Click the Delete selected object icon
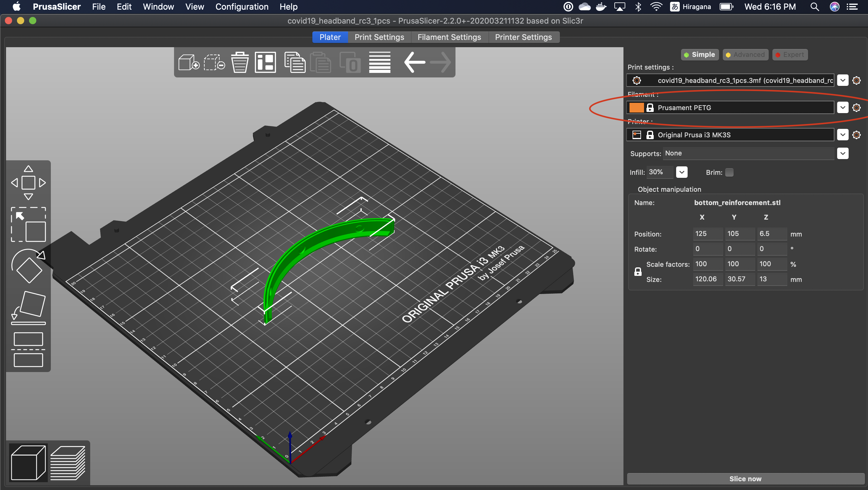This screenshot has height=490, width=868. tap(214, 62)
